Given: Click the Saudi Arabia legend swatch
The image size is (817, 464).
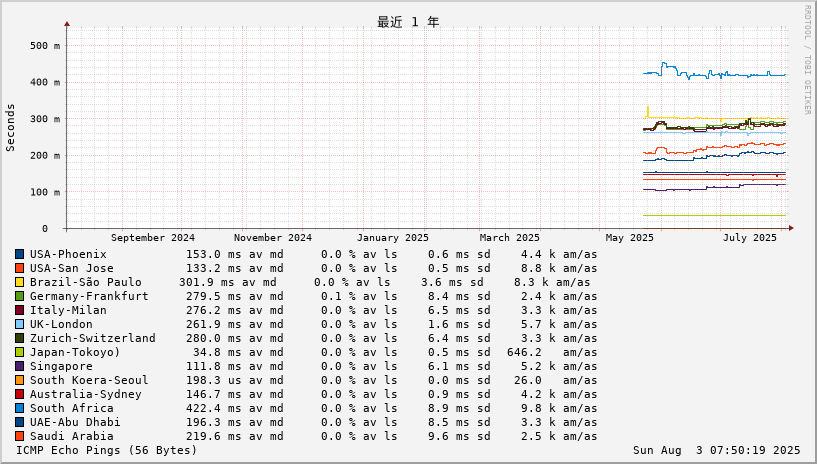Looking at the screenshot, I should click(19, 436).
